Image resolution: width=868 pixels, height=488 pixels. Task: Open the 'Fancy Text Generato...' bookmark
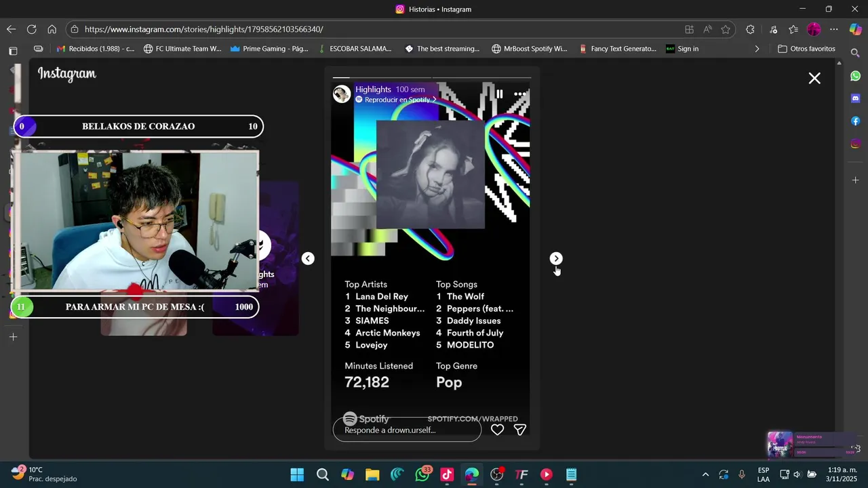tap(618, 49)
